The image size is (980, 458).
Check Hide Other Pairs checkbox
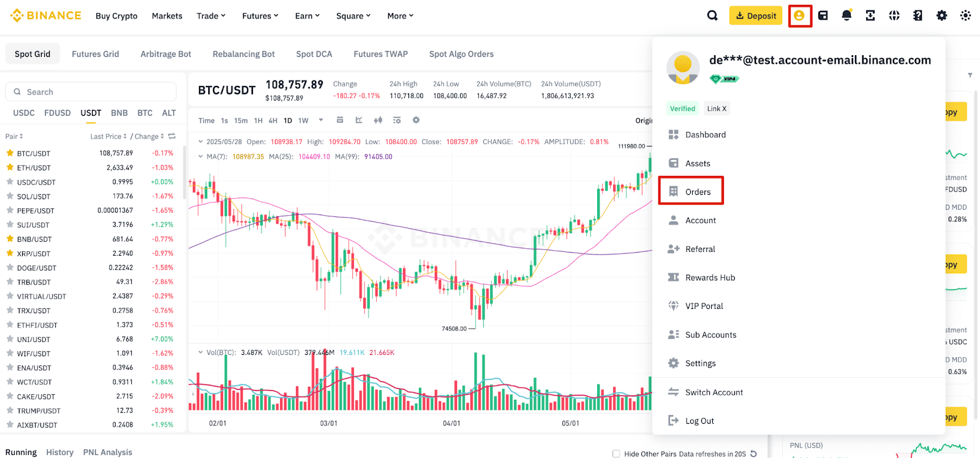pos(616,454)
